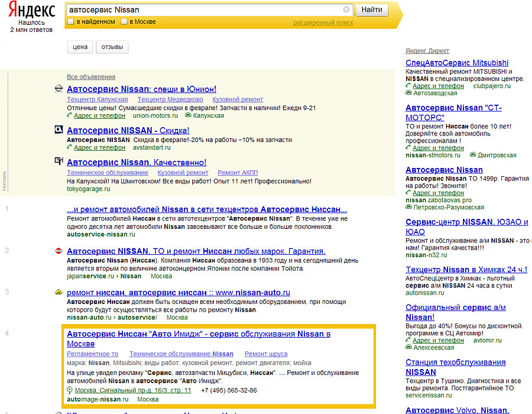Screen dimensions: 532x414
Task: Click the favicon beside 'Автосервис Nissan: спеши в Юнион!'
Action: pyautogui.click(x=59, y=89)
